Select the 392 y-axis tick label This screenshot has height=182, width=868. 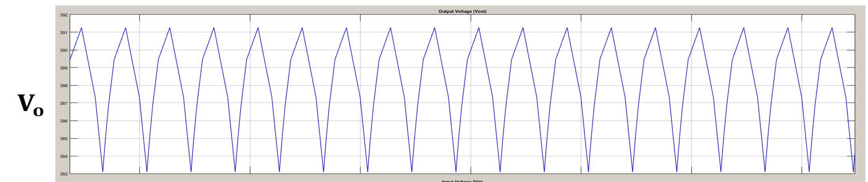pos(64,15)
